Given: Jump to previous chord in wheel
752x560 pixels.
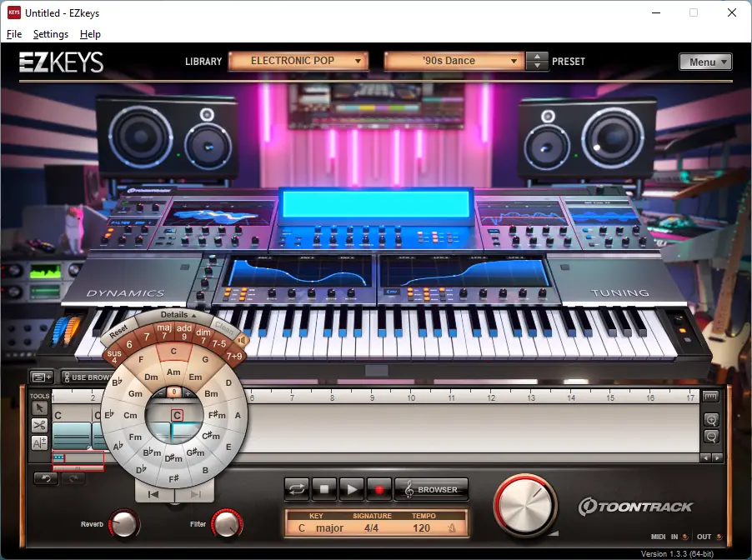Looking at the screenshot, I should 153,494.
